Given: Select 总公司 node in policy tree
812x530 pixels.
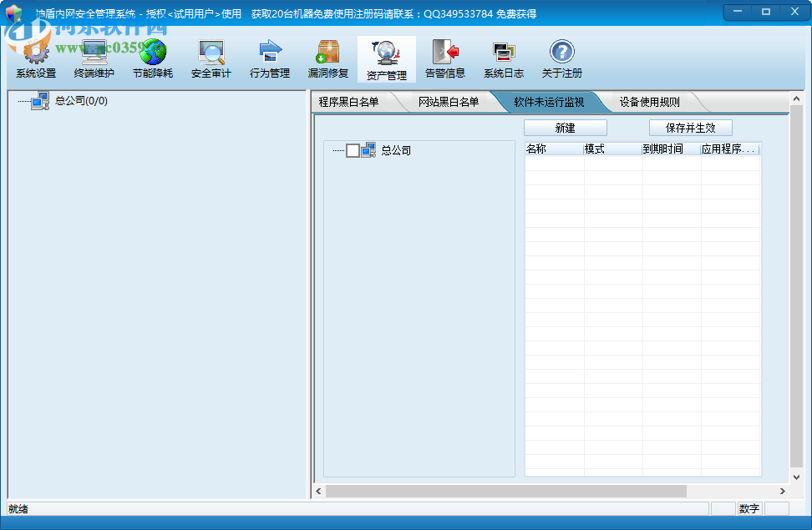Looking at the screenshot, I should coord(396,150).
